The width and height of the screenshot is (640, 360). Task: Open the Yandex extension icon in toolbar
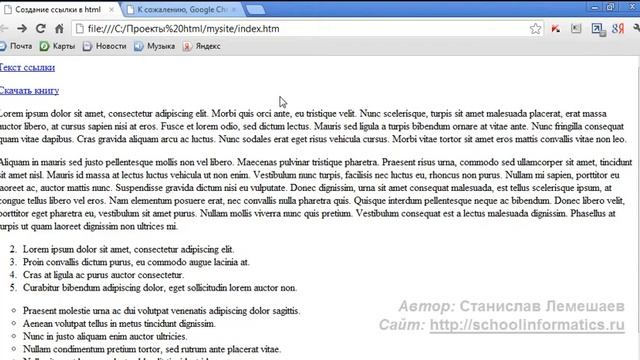(x=618, y=29)
